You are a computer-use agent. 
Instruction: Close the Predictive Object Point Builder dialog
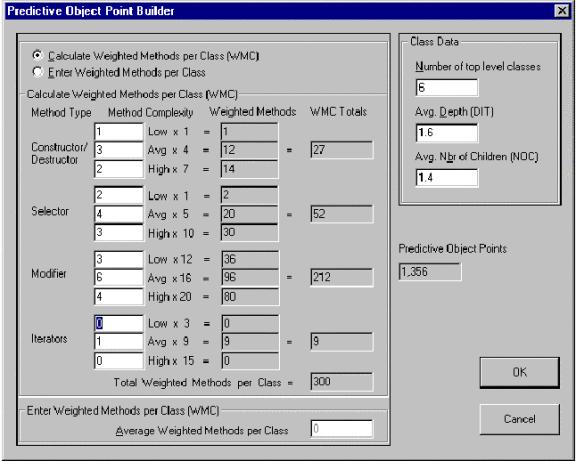(x=562, y=11)
